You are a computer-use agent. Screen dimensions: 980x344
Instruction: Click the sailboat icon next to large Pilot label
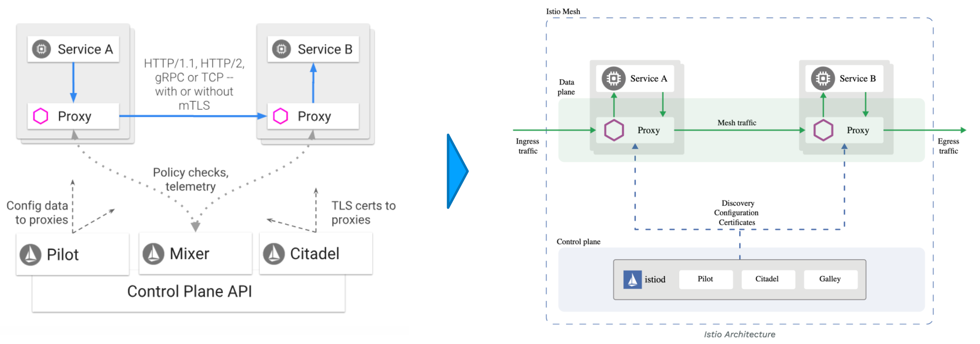[x=31, y=255]
